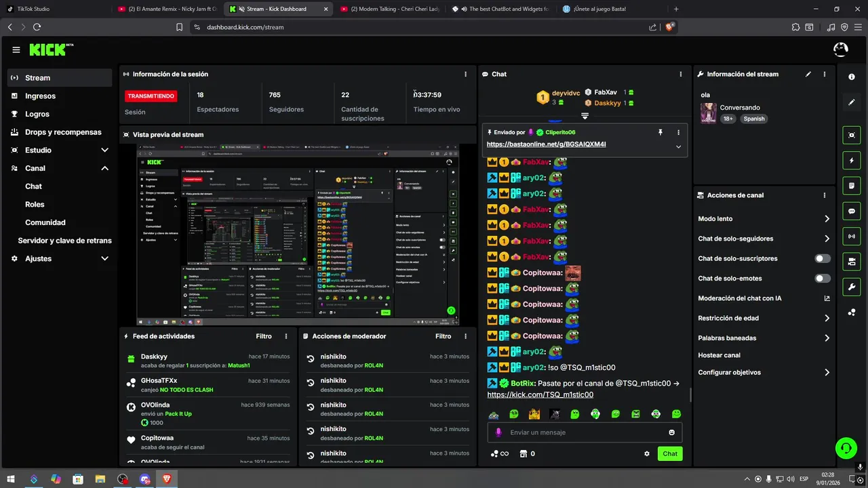This screenshot has width=868, height=488.
Task: Open the profile avatar menu
Action: pyautogui.click(x=840, y=49)
